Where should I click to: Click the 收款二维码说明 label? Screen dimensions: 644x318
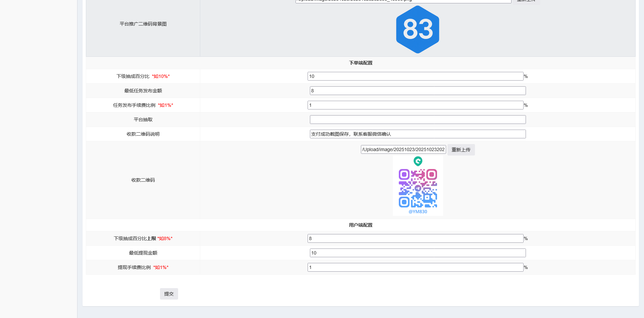click(x=143, y=134)
